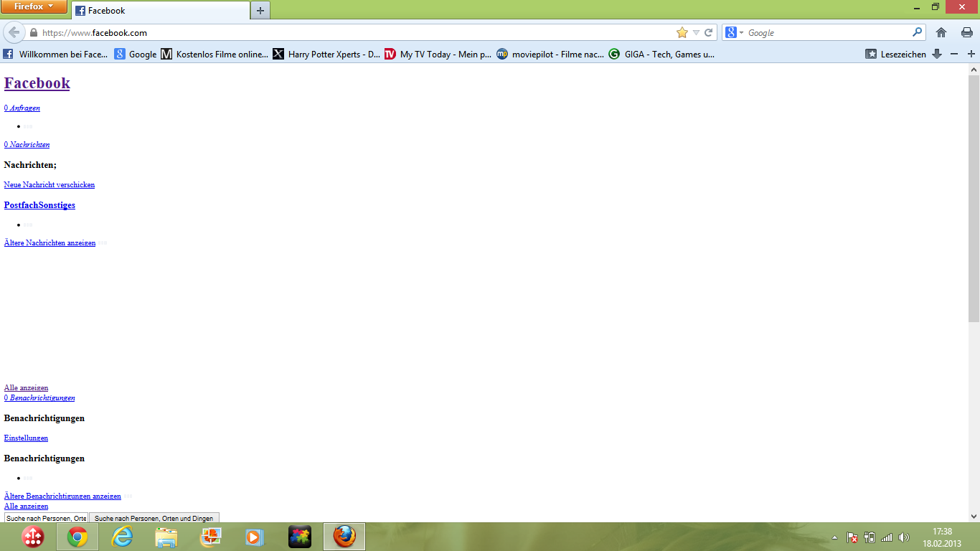Click 'Ältere Nachrichten anzeigen' link
980x551 pixels.
coord(50,242)
